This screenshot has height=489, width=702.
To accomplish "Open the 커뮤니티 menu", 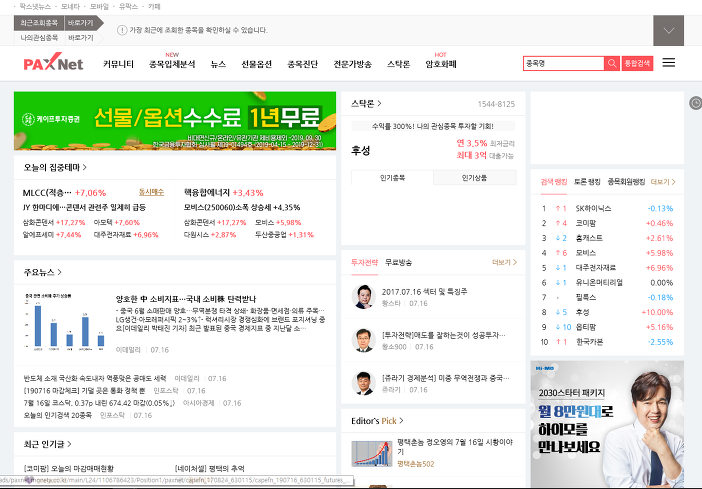I will click(x=118, y=64).
